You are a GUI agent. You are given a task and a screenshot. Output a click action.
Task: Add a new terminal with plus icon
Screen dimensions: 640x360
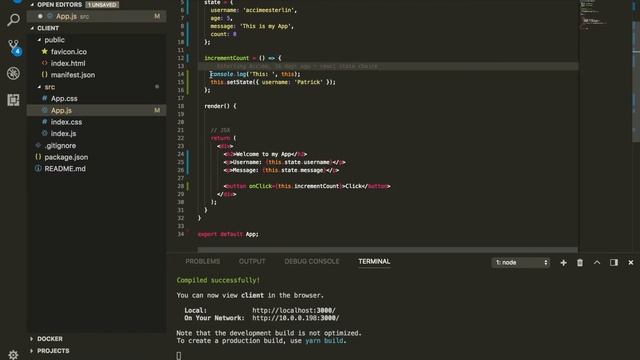tap(563, 262)
